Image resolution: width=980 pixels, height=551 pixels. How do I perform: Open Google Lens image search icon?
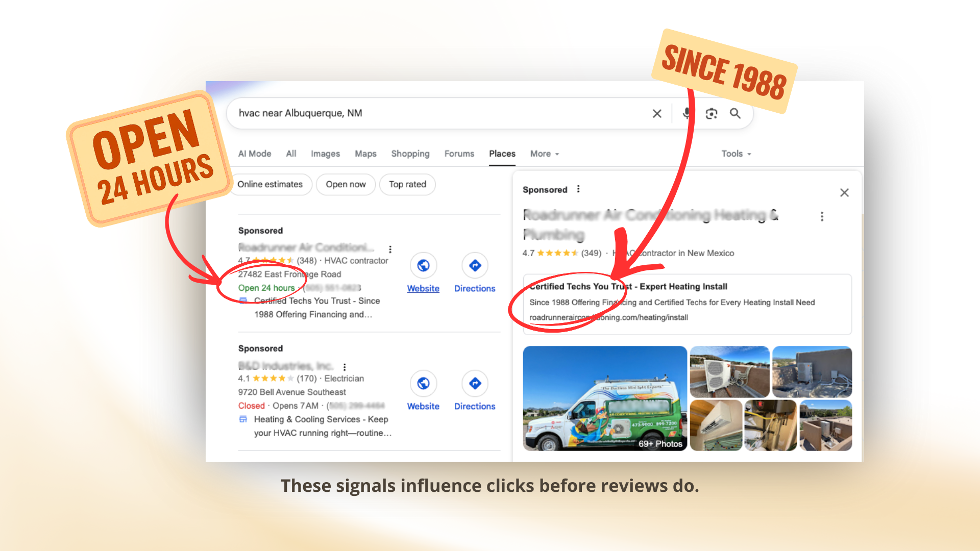click(x=712, y=114)
